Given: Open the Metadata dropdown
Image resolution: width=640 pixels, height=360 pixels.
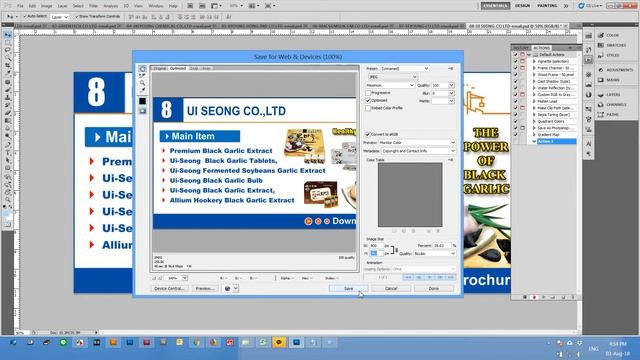Looking at the screenshot, I should [x=418, y=151].
